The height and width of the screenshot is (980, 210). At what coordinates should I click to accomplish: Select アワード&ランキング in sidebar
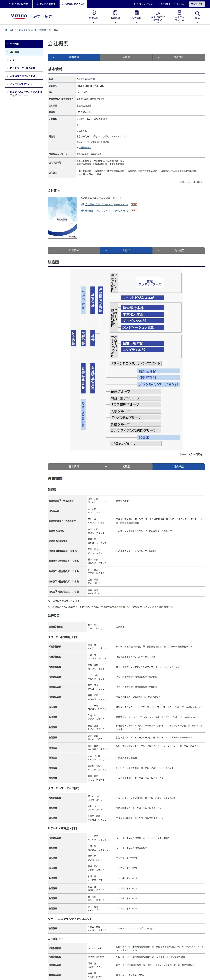pos(24,84)
